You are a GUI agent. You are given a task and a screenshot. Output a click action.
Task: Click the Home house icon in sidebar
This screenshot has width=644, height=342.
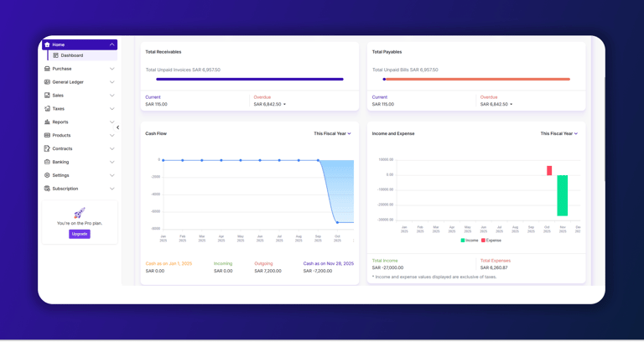(47, 44)
